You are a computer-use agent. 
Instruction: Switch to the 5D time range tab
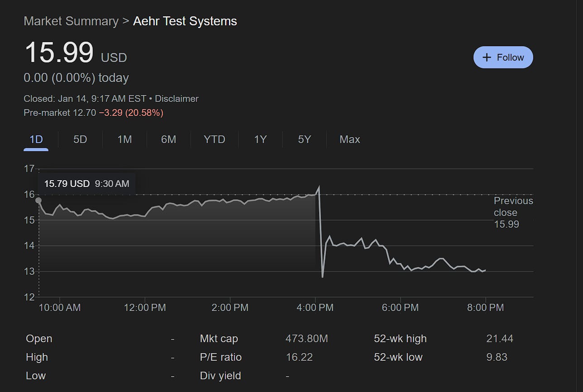pos(80,139)
